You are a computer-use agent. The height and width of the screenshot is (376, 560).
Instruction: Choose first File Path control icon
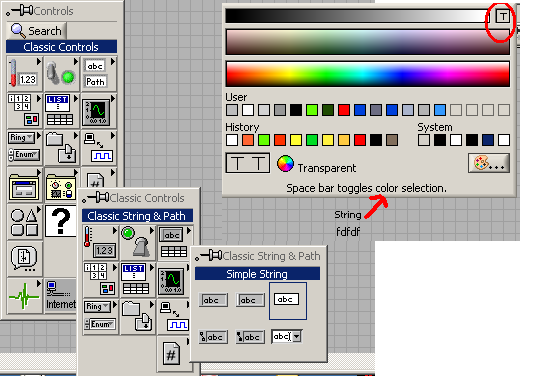click(x=213, y=337)
